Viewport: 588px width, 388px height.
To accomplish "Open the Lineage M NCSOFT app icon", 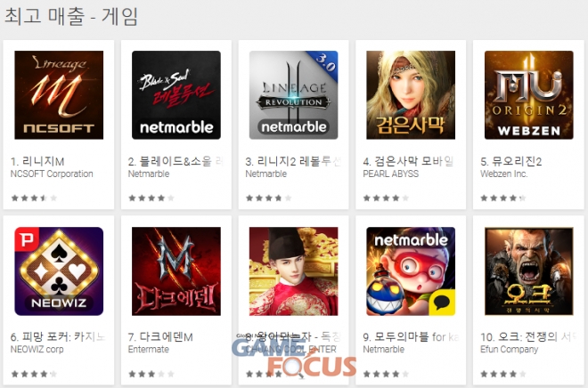I will 59,95.
